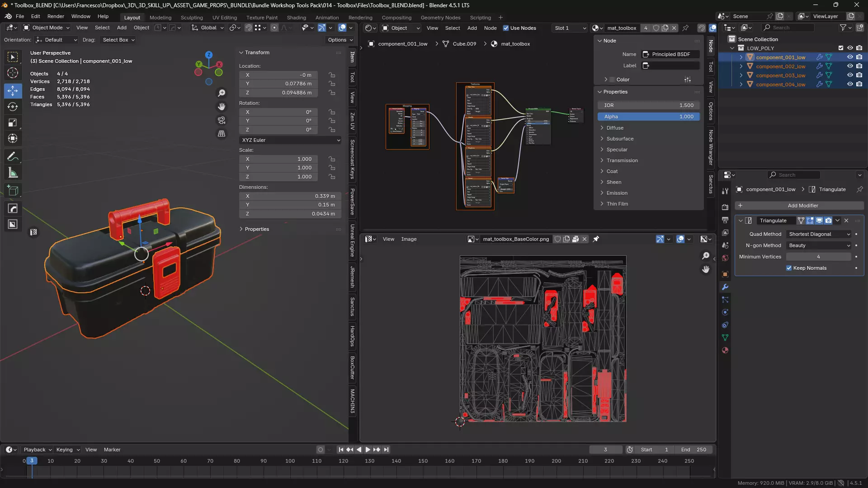Open the Playback menu in timeline
This screenshot has width=868, height=488.
click(38, 450)
